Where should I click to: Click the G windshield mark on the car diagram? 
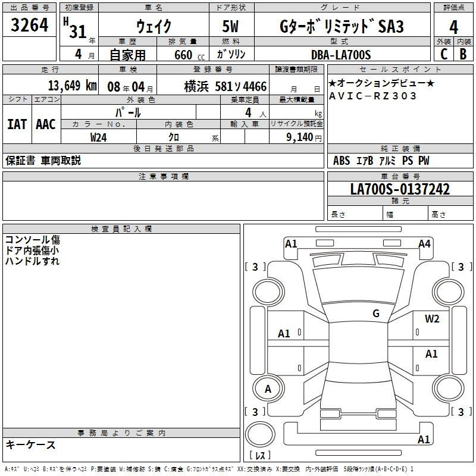tap(375, 314)
